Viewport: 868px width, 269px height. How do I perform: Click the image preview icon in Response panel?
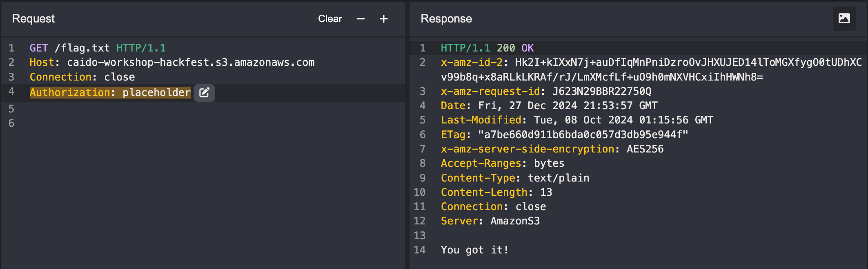(x=844, y=18)
